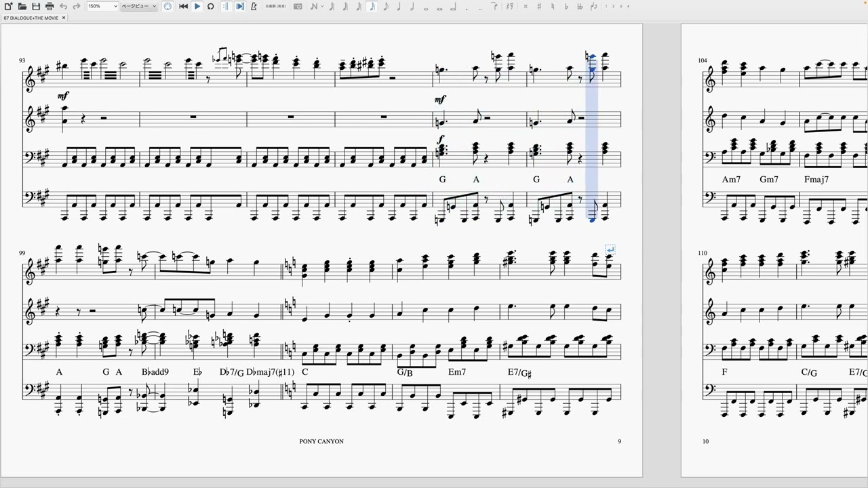Apply the natural accidental
This screenshot has width=868, height=488.
(x=553, y=6)
